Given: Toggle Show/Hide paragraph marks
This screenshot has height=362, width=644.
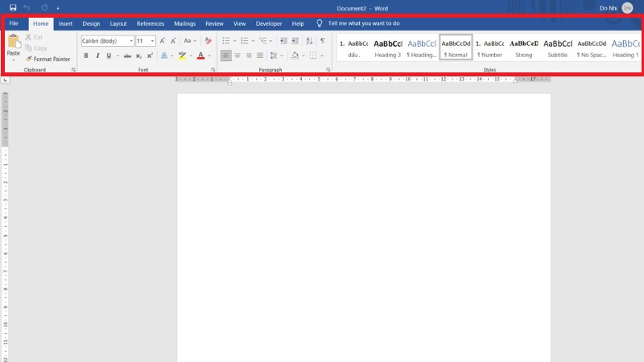Looking at the screenshot, I should click(322, 40).
